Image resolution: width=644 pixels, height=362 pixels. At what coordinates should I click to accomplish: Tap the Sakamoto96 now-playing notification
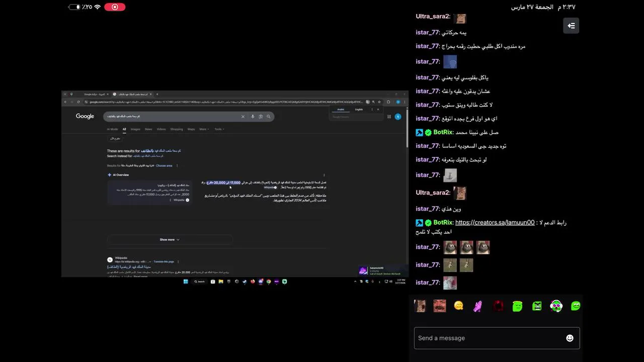(x=382, y=270)
